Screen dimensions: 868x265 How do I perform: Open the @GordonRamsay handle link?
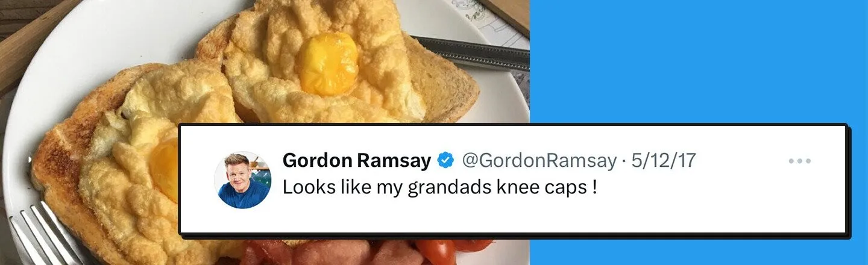(x=539, y=161)
